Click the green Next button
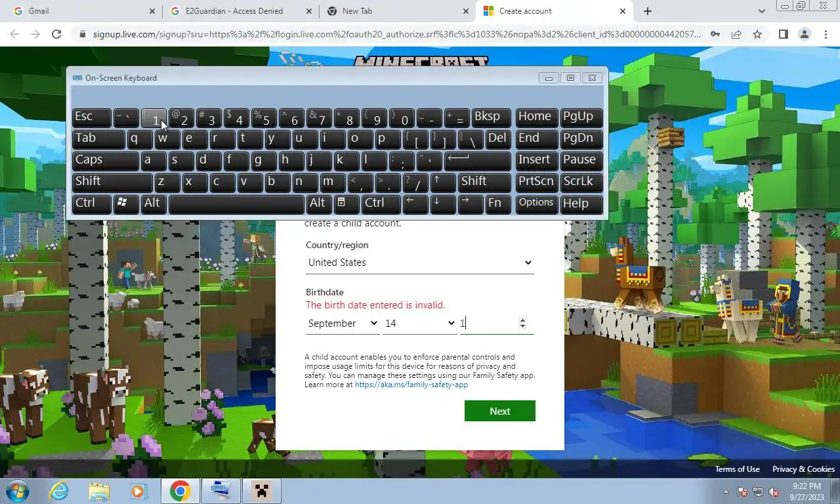The width and height of the screenshot is (840, 504). 500,411
